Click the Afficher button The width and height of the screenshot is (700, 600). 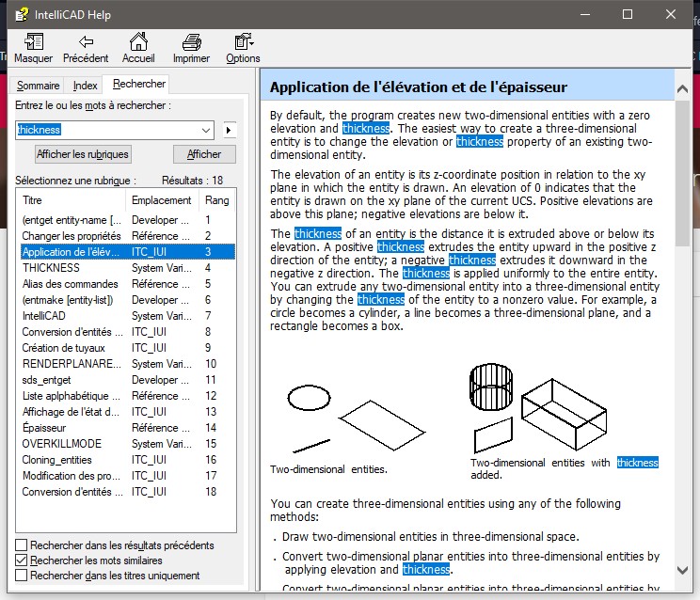click(x=204, y=154)
